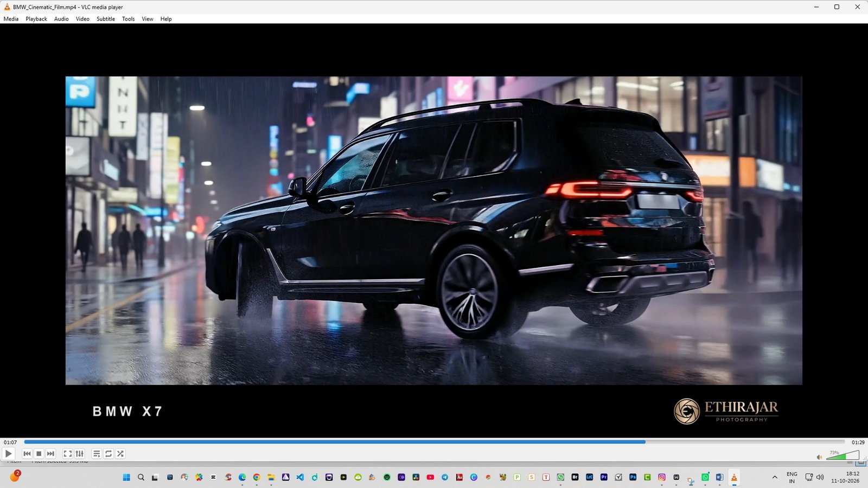868x488 pixels.
Task: Skip to the next media item
Action: [x=50, y=454]
